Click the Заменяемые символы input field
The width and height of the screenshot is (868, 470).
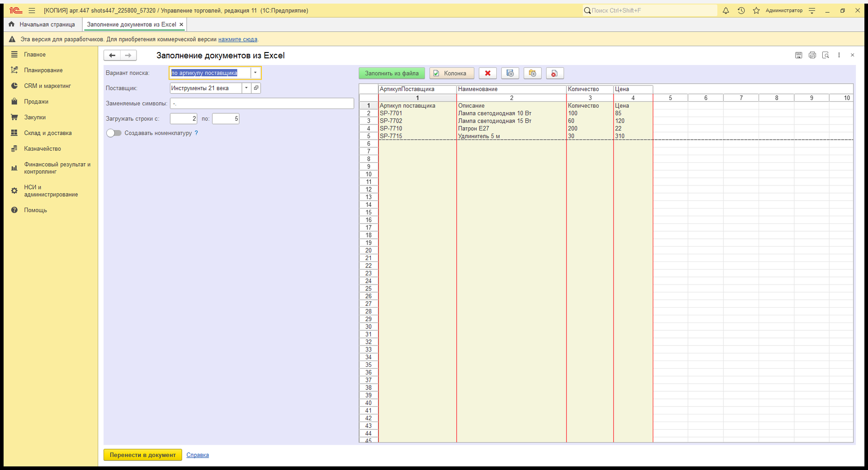coord(262,104)
